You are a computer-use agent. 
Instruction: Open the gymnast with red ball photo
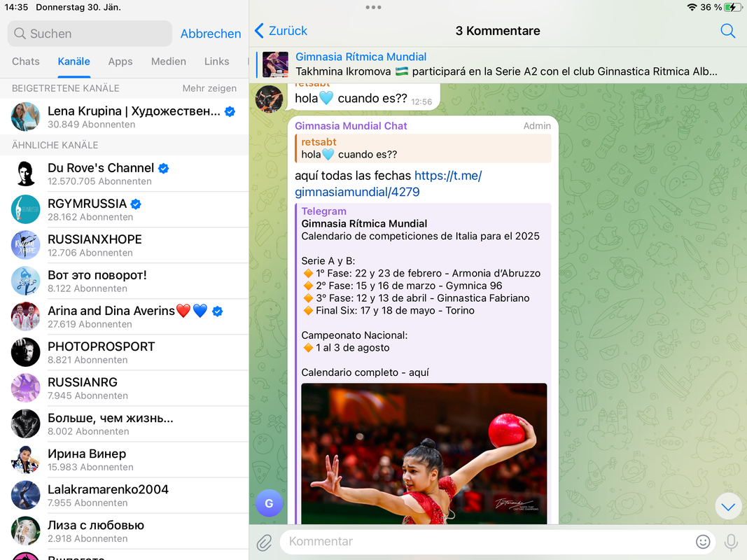pyautogui.click(x=424, y=454)
